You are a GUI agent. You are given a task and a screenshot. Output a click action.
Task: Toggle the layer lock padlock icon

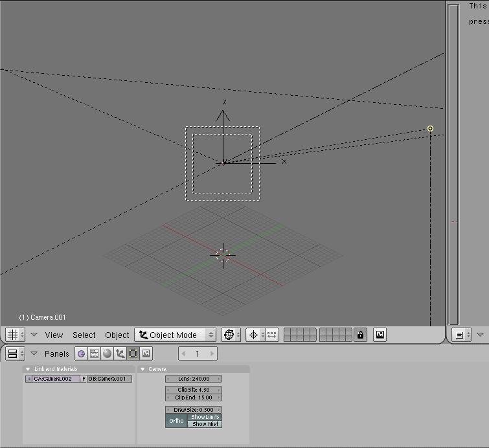tap(360, 335)
